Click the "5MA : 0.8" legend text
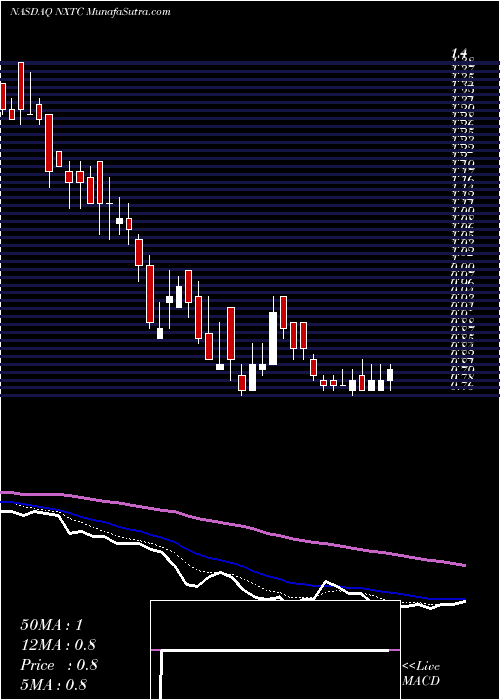 [53, 685]
